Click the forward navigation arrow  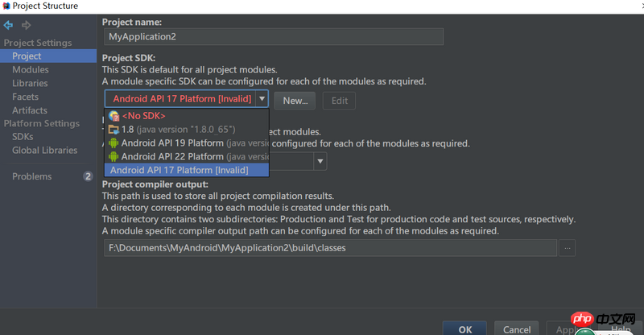click(26, 25)
